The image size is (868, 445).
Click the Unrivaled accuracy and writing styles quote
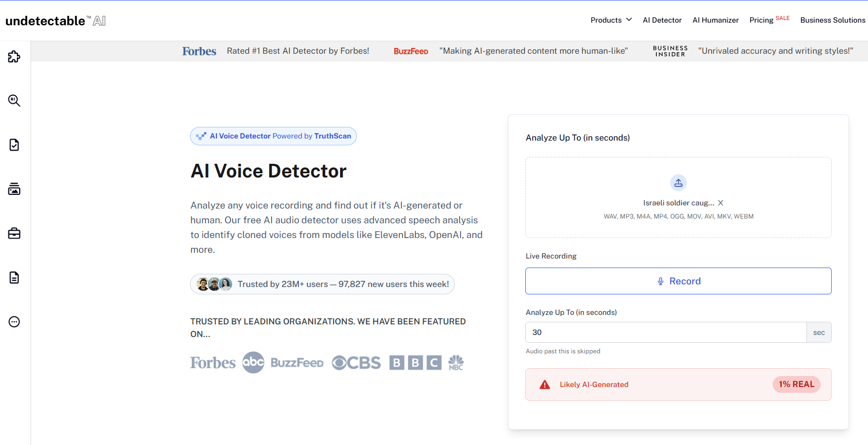(776, 51)
